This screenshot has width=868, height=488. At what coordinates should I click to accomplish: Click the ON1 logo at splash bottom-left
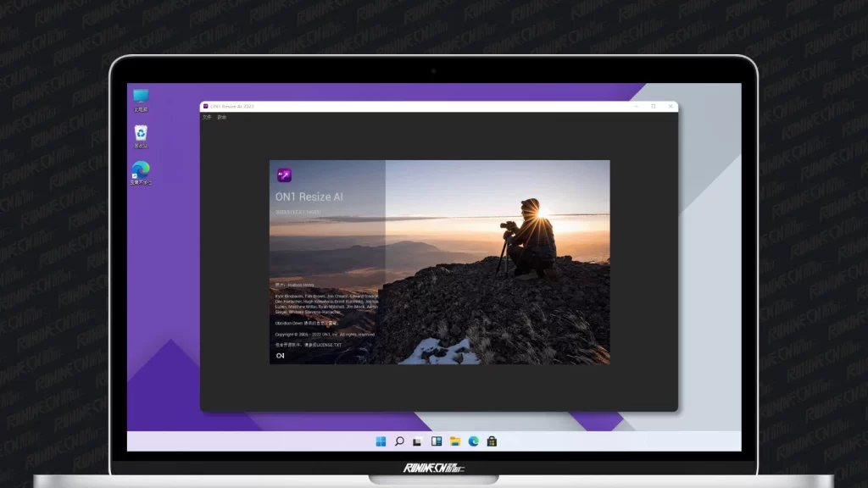point(281,356)
